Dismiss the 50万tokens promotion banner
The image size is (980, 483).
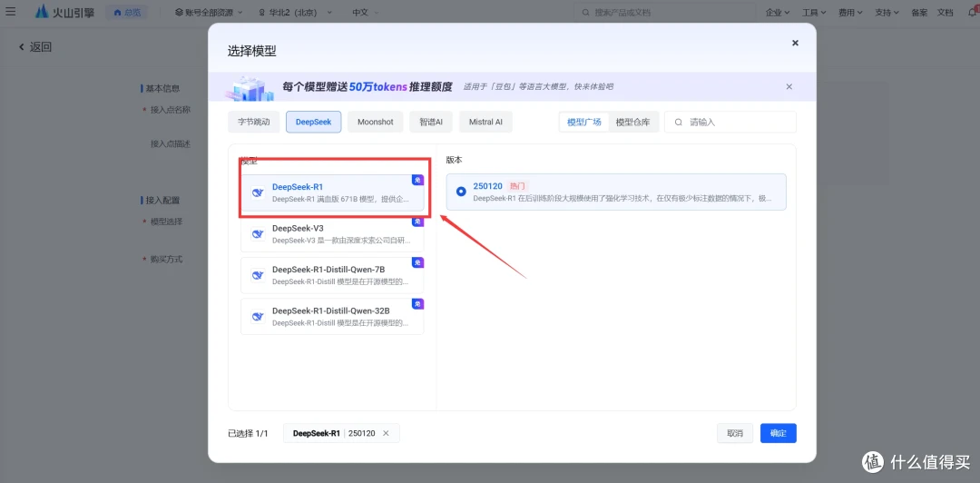coord(789,87)
